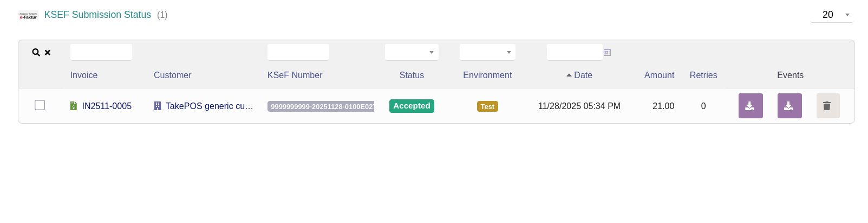Click the building icon beside TakePOS customer
The width and height of the screenshot is (868, 223).
(x=158, y=106)
